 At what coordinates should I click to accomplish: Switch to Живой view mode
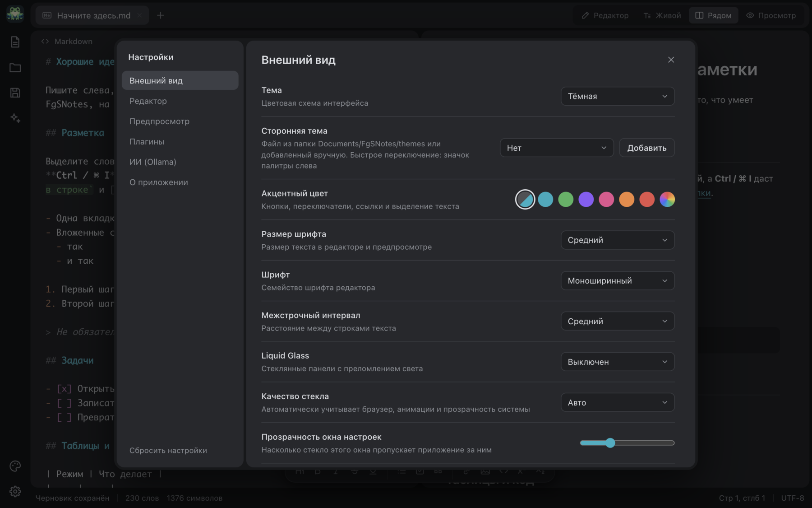662,15
